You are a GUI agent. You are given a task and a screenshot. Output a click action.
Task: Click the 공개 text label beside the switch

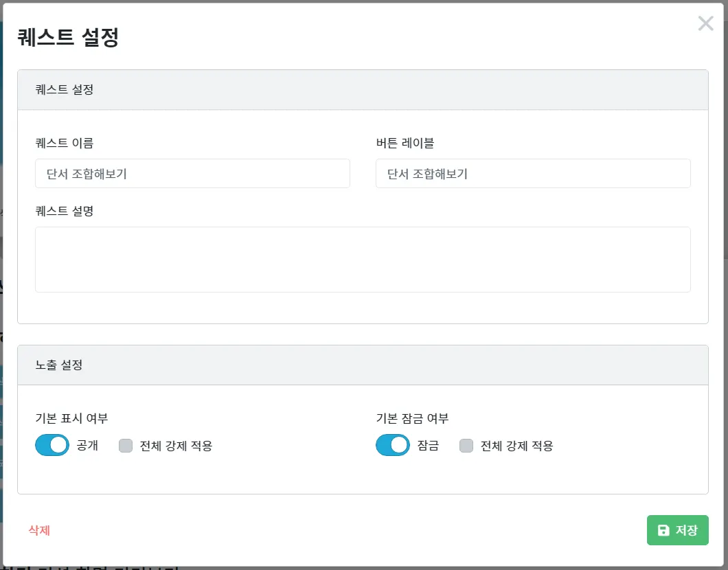(87, 446)
